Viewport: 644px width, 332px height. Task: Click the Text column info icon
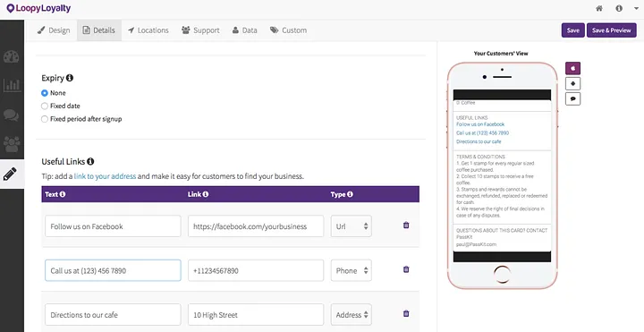63,194
